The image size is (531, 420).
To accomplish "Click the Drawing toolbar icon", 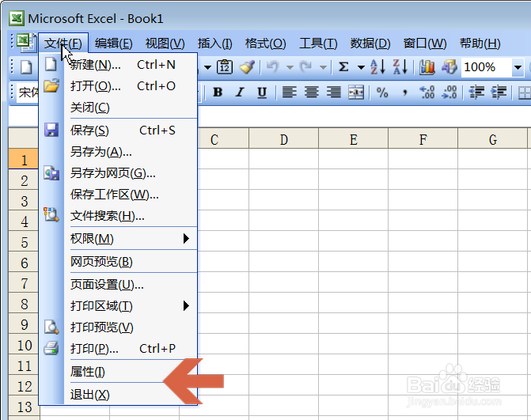I will coord(449,66).
